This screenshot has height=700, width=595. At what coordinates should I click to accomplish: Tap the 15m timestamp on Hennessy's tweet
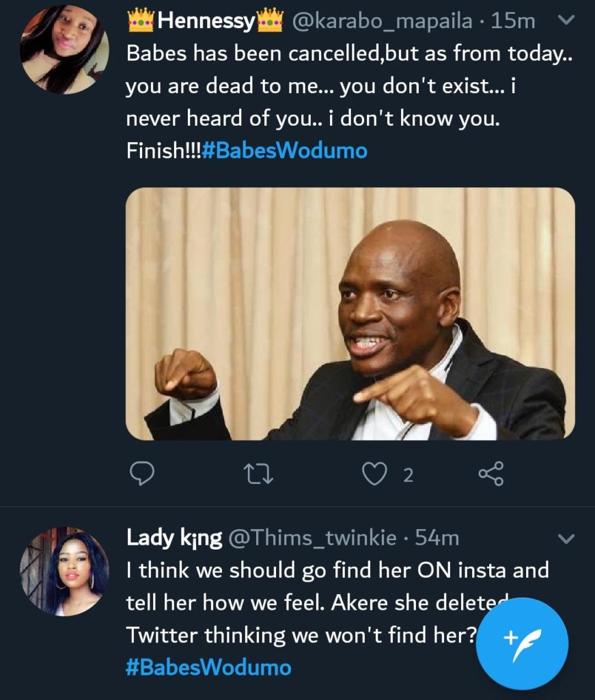pyautogui.click(x=513, y=23)
